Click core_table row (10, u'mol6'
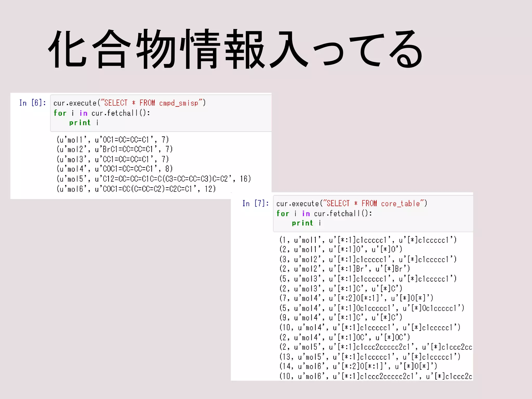 coord(376,376)
